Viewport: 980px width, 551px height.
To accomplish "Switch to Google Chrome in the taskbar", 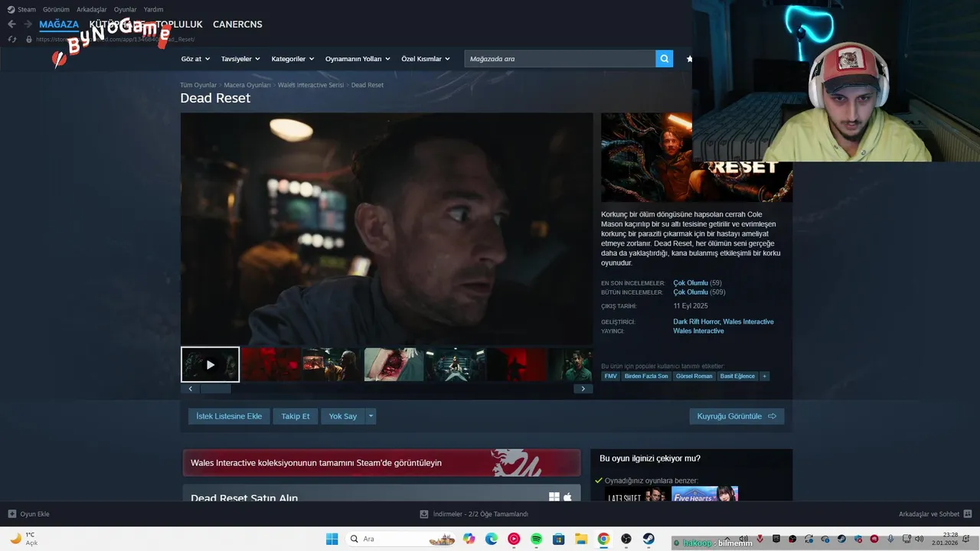I will 603,539.
